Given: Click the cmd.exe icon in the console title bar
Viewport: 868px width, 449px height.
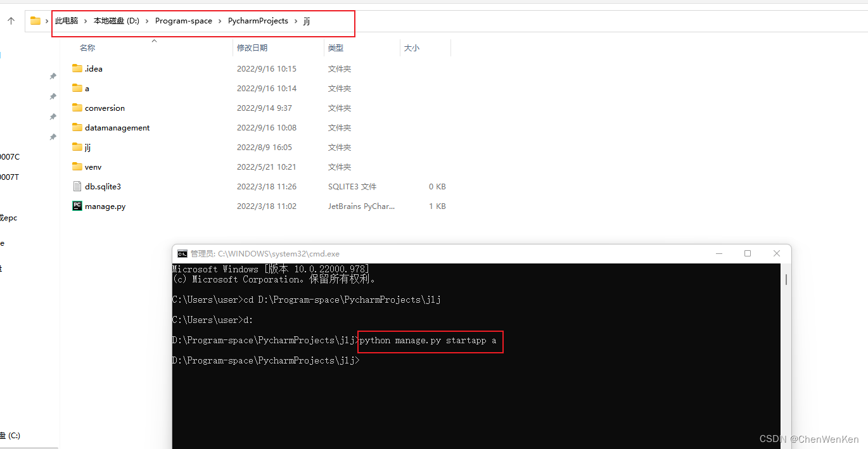Looking at the screenshot, I should [x=182, y=253].
